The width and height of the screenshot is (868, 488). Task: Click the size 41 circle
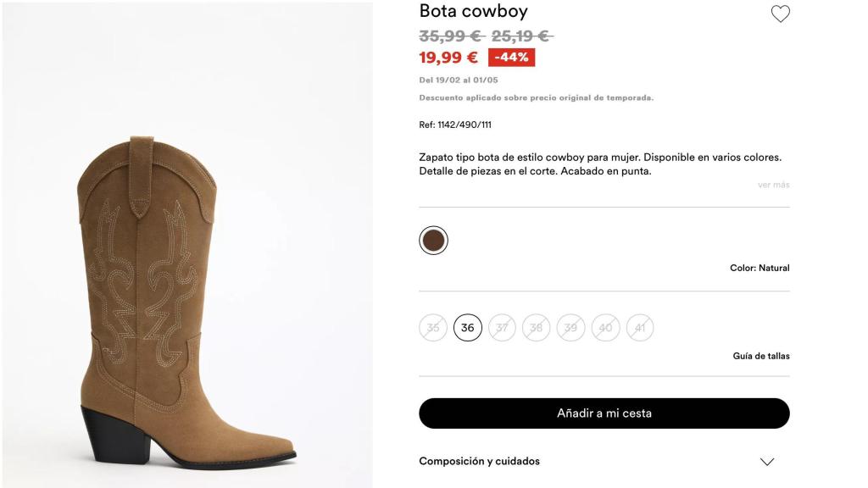coord(639,327)
